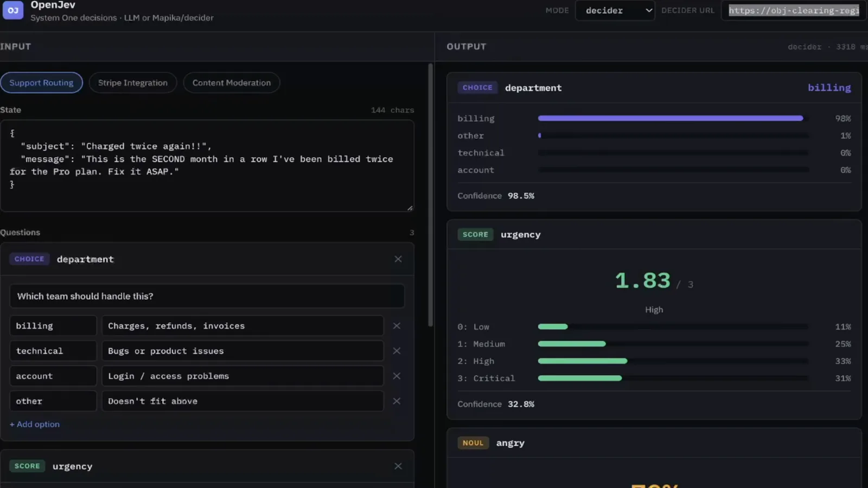Screen dimensions: 868x488
Task: Edit the 'Charges, refunds, invoices' description field
Action: (242, 326)
